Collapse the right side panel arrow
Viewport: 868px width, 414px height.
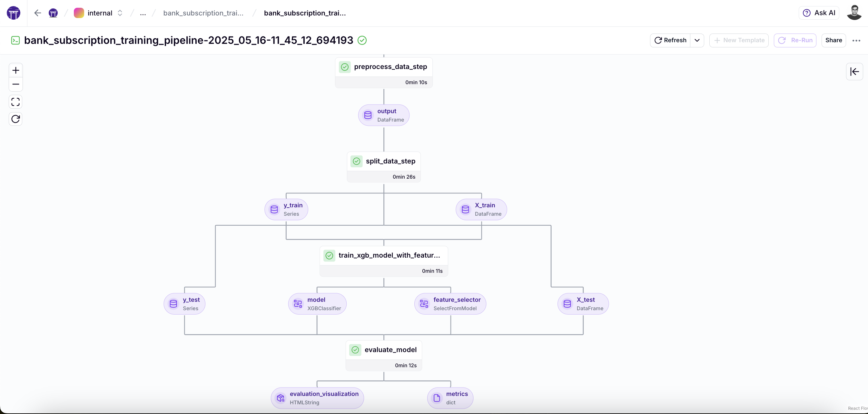pos(854,71)
